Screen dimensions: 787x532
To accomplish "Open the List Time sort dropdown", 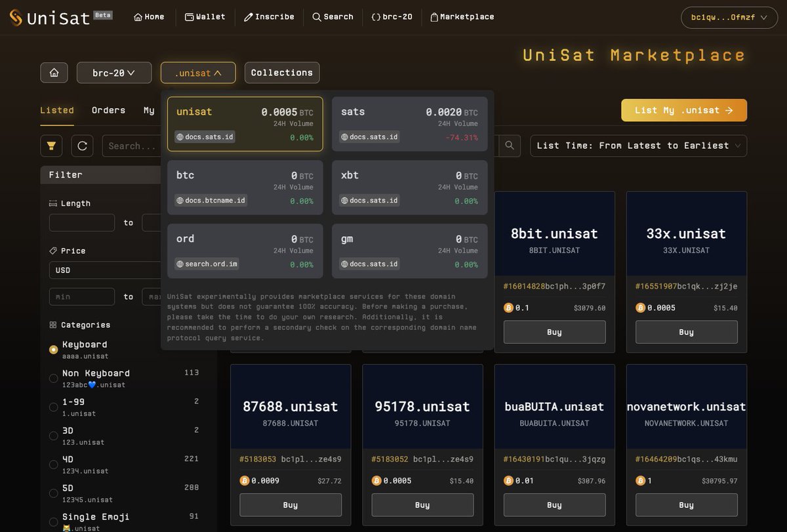I will [638, 146].
